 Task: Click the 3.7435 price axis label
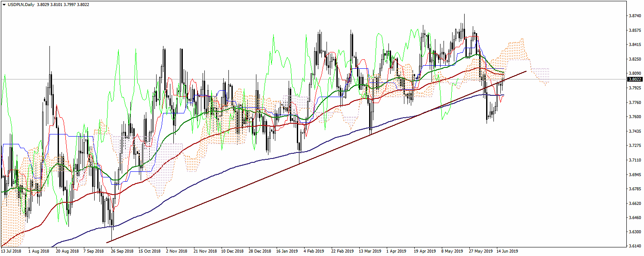[x=634, y=131]
